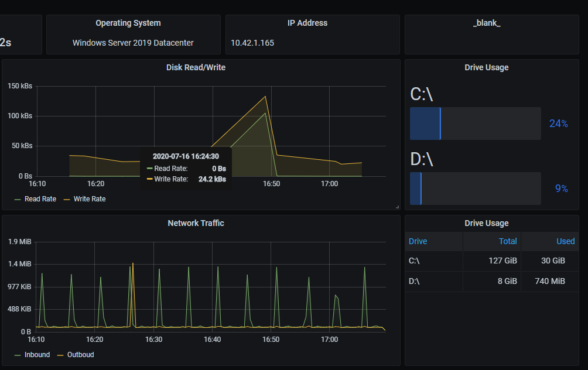Open the Disk Read/Write panel menu
588x370 pixels.
tap(196, 67)
